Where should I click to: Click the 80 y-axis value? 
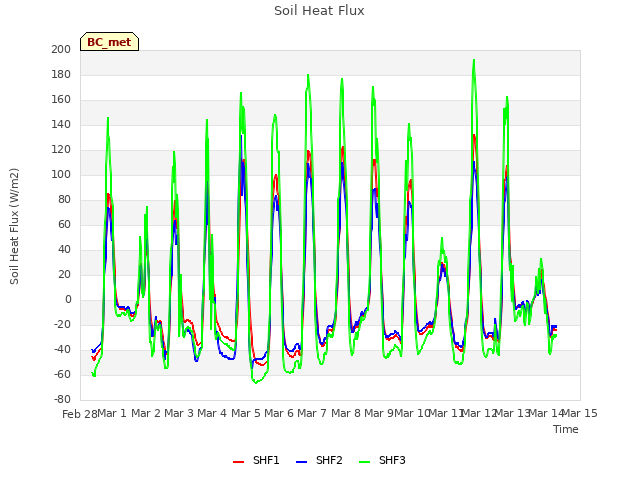pos(64,200)
